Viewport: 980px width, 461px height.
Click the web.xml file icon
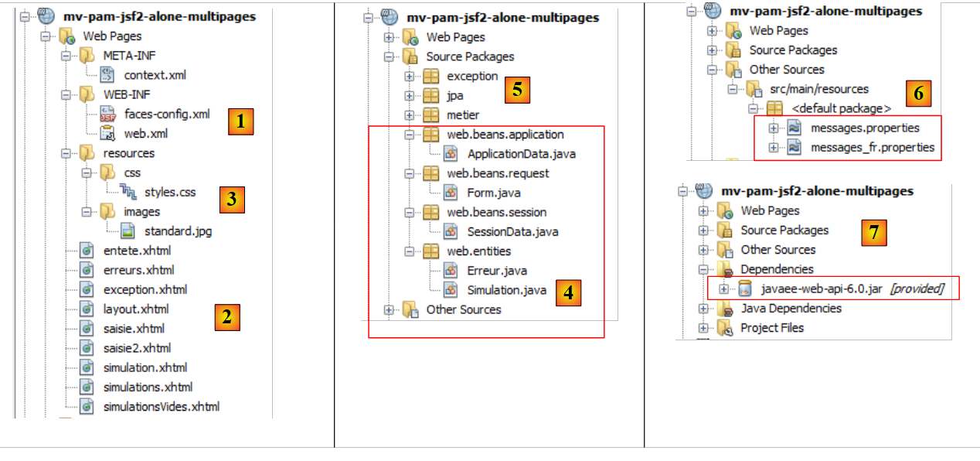(107, 134)
